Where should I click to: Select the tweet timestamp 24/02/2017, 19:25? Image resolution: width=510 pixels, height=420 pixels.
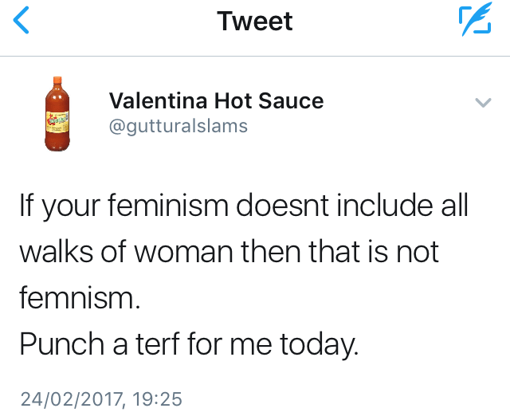(101, 398)
